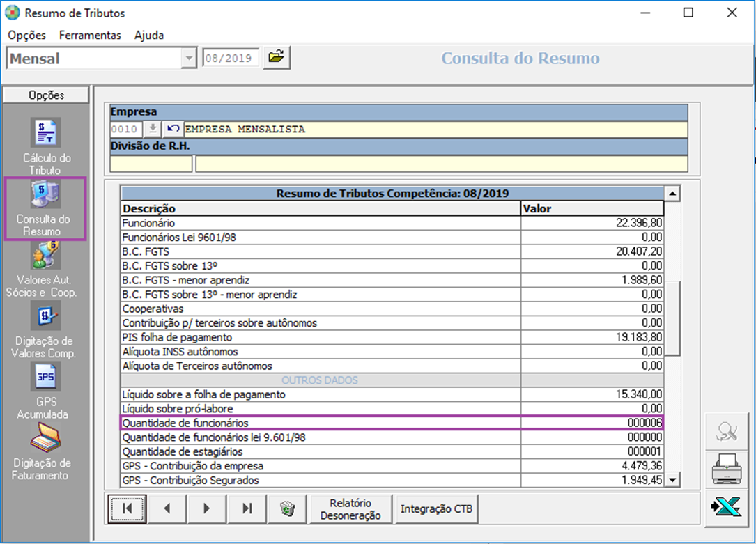Minimize the Resumo de Tributos window

point(645,13)
